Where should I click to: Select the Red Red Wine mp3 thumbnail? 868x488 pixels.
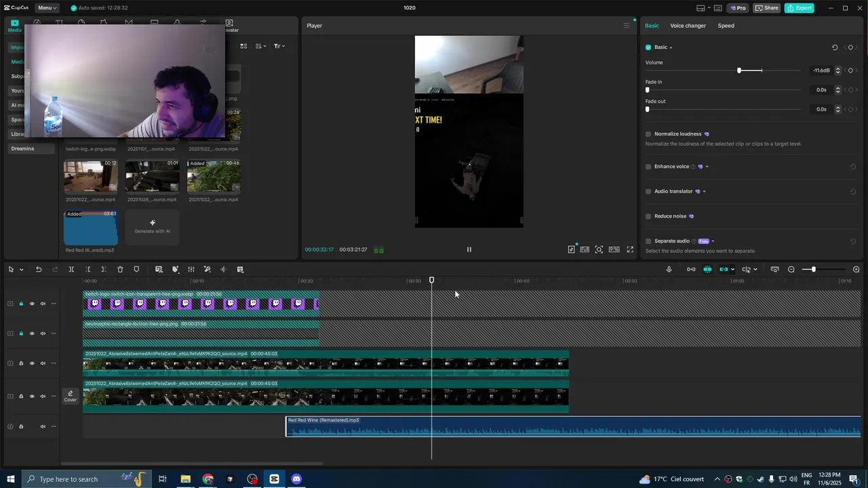90,227
